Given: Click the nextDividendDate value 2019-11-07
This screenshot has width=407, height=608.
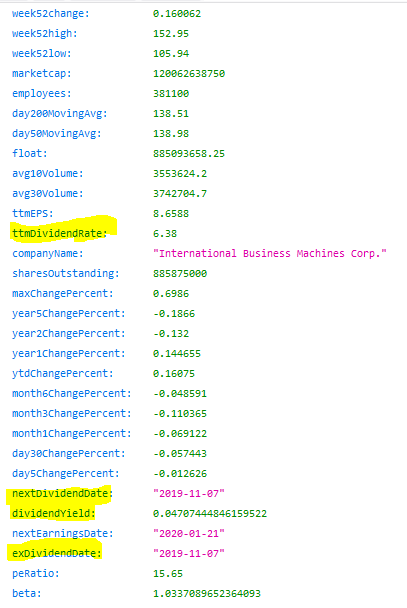Looking at the screenshot, I should click(x=189, y=493).
